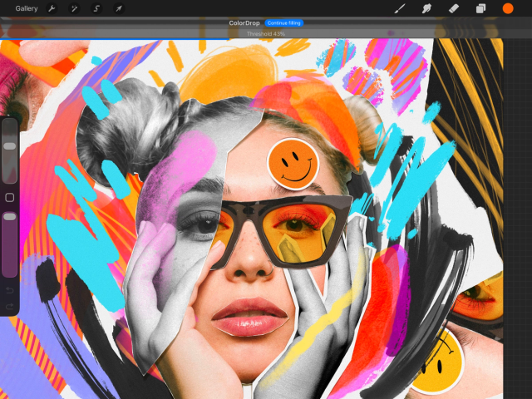Activate the Selection S-shaped tool
The image size is (532, 399).
pos(96,8)
